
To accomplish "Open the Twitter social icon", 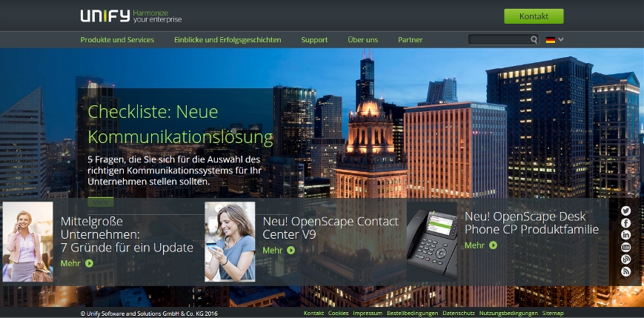I will (x=625, y=211).
